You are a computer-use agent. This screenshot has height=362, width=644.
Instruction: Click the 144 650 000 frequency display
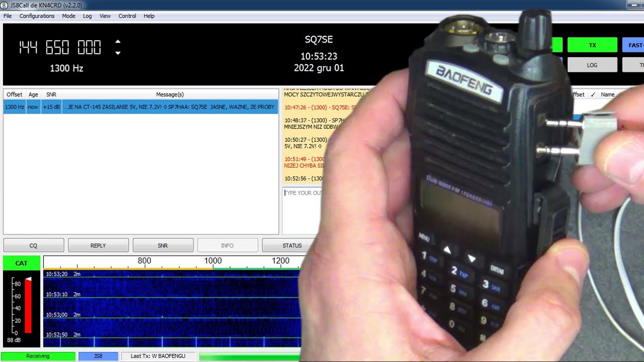(x=60, y=48)
